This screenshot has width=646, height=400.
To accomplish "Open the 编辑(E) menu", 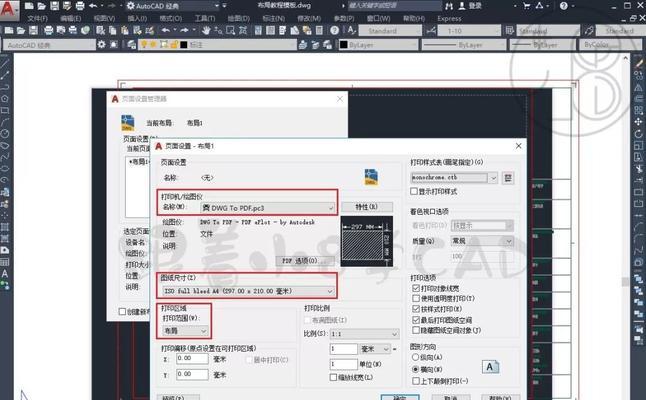I will [70, 19].
